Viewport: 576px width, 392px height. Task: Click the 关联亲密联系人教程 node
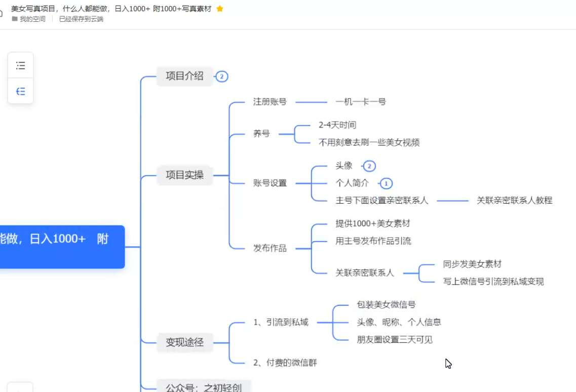(x=514, y=201)
